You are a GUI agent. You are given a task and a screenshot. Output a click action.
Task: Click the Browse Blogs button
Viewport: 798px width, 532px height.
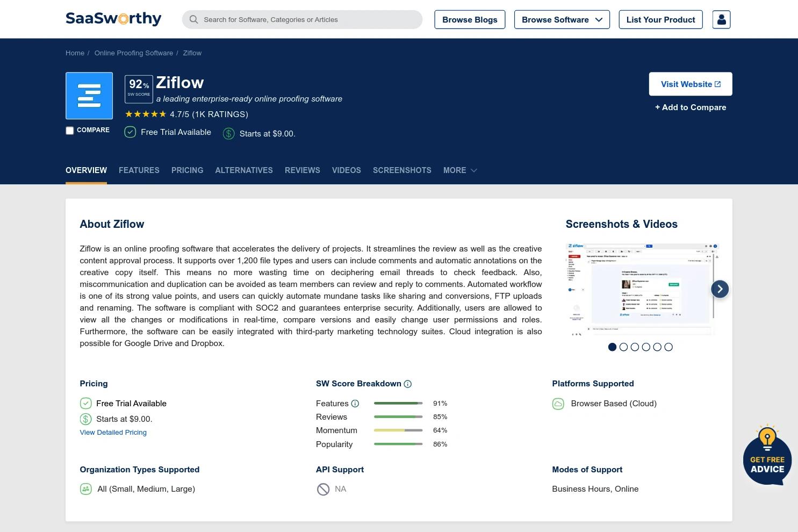coord(470,19)
